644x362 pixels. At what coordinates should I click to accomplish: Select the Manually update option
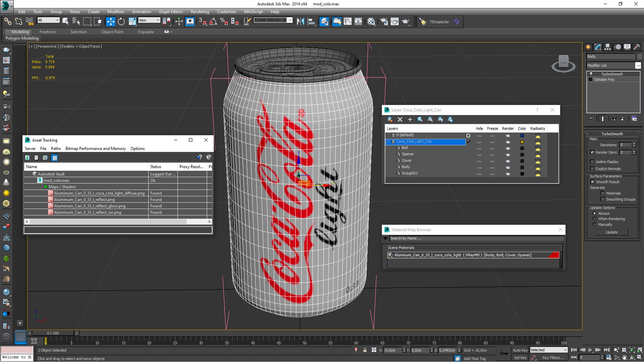[595, 225]
